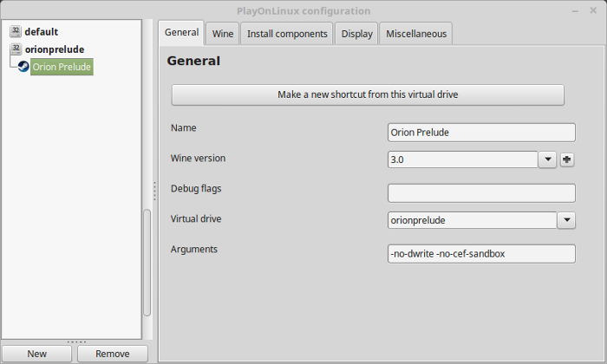Click the Remove button
Screen dimensions: 607x364
[x=112, y=354]
